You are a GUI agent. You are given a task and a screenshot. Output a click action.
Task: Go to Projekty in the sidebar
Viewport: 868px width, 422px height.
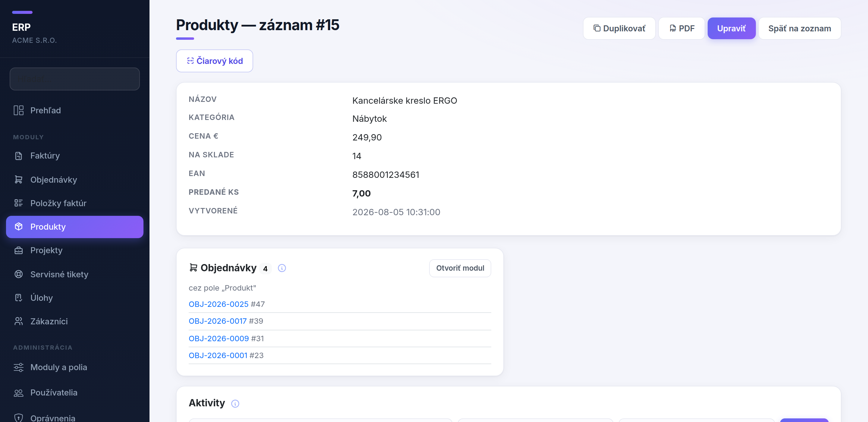(74, 250)
